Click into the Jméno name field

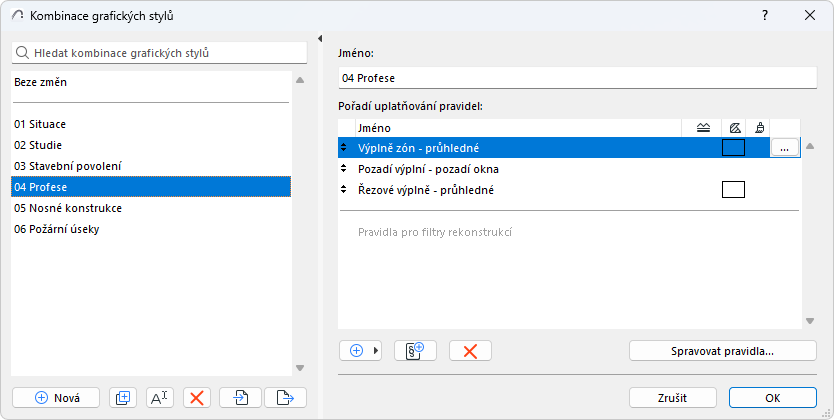pos(577,77)
